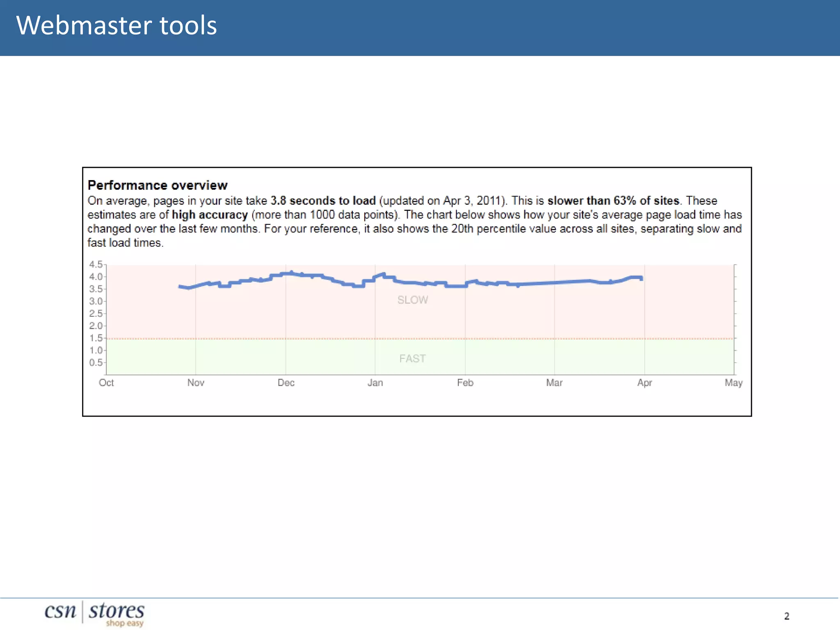Screen dimensions: 840x630
Task: Click the '1.0' y-axis value
Action: click(x=96, y=350)
